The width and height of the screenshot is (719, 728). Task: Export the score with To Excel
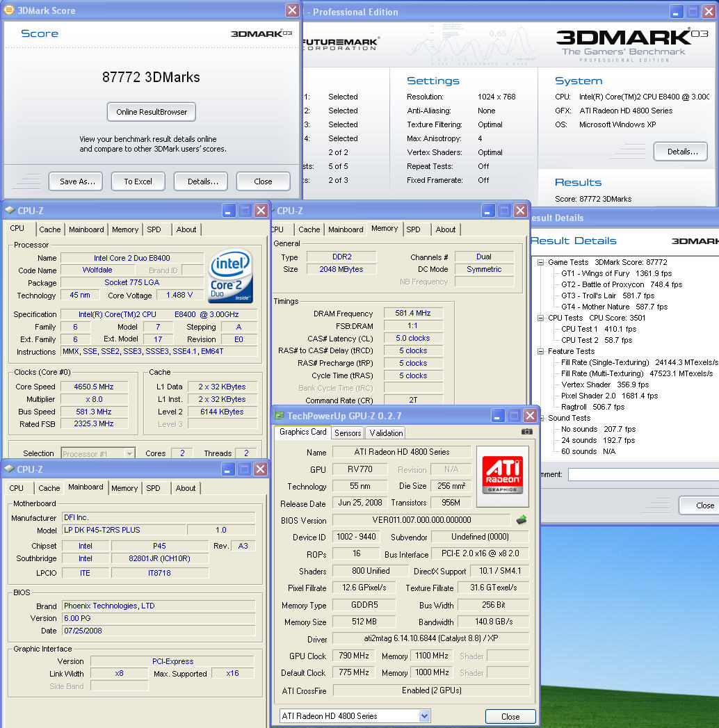click(138, 181)
